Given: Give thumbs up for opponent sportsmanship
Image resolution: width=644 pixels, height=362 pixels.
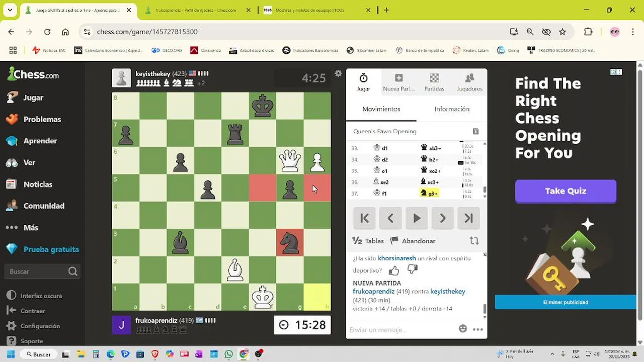Looking at the screenshot, I should [x=393, y=270].
